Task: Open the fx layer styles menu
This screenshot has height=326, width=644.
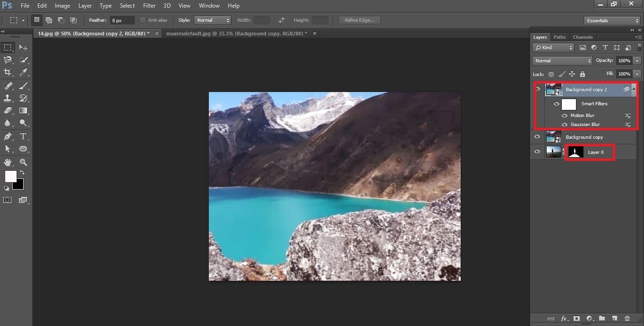Action: pyautogui.click(x=564, y=318)
